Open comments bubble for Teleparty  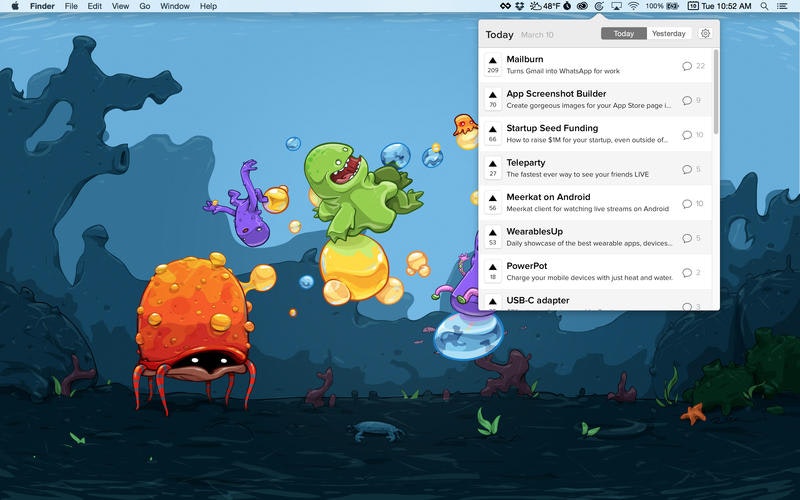[x=687, y=169]
